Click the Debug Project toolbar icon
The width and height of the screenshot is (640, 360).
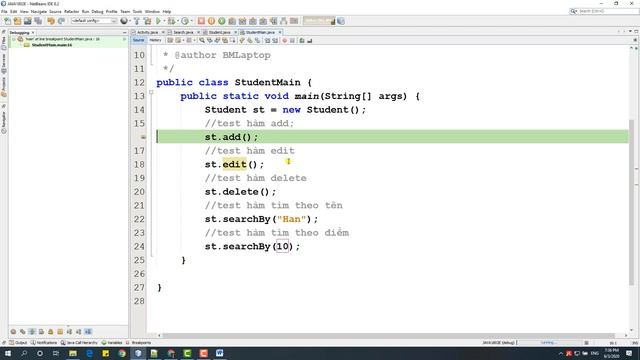click(171, 21)
